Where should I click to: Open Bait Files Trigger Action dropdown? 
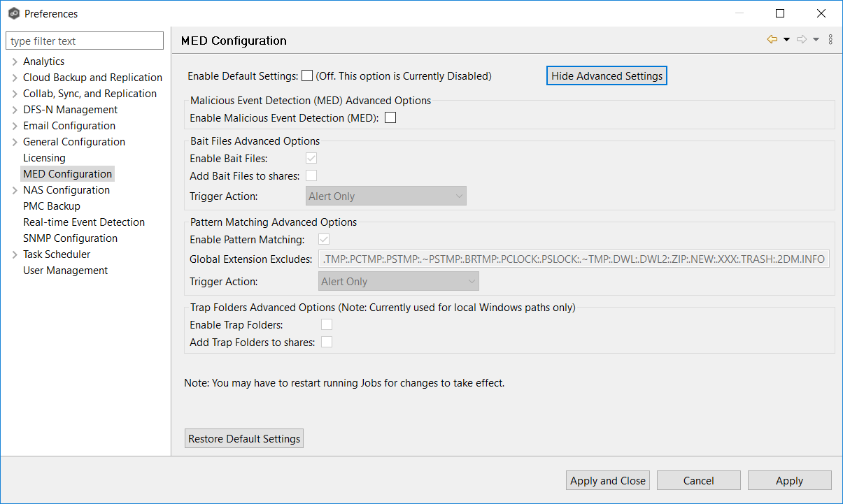click(386, 196)
